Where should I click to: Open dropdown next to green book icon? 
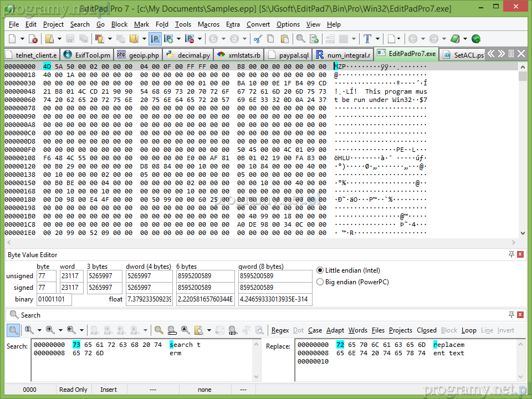coord(465,39)
